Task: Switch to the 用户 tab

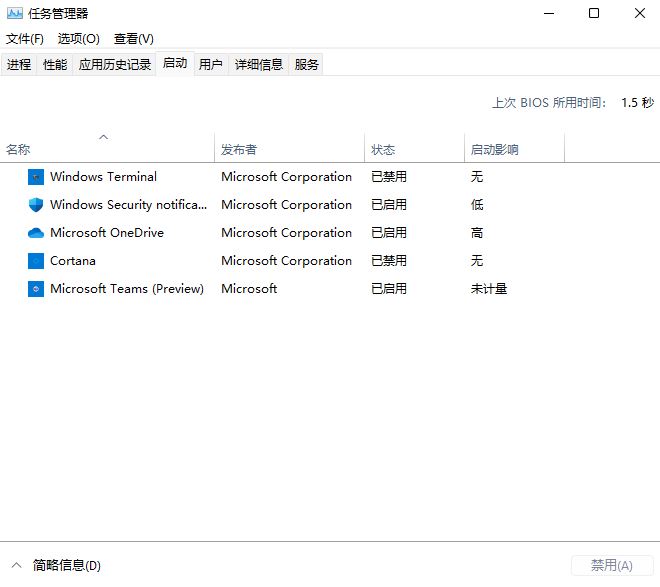Action: point(210,64)
